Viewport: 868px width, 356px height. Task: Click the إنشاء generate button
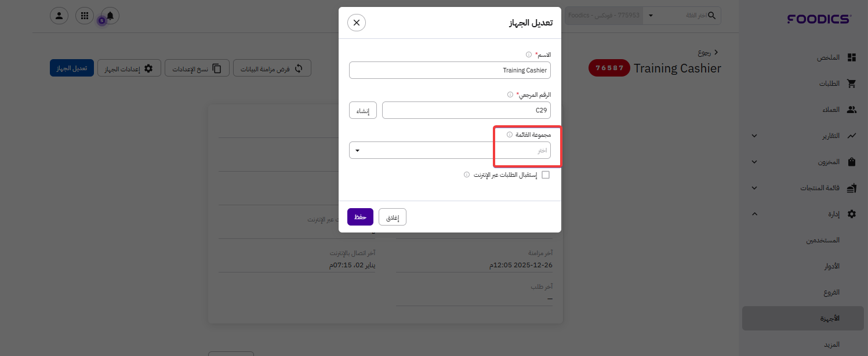[363, 110]
